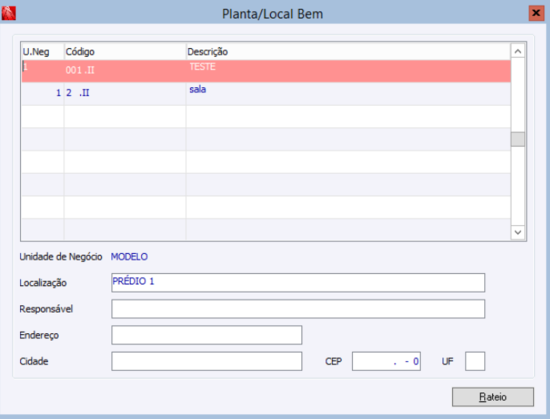Screen dimensions: 550x419
Task: Click the scroll down arrow in the grid
Action: (518, 232)
